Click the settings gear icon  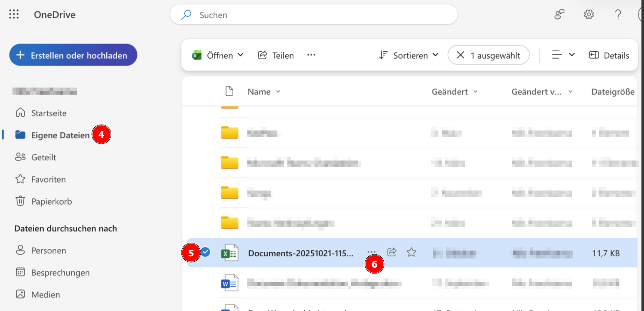[589, 15]
